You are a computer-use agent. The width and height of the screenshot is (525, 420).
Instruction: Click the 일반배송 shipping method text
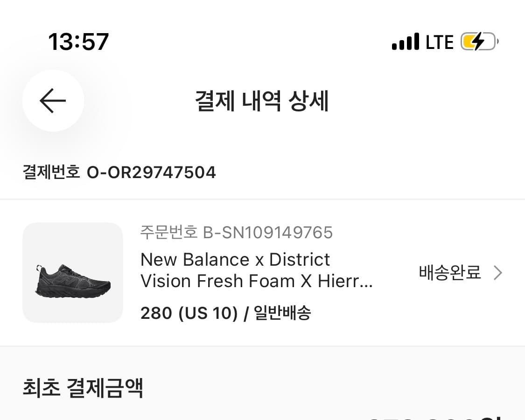coord(282,313)
